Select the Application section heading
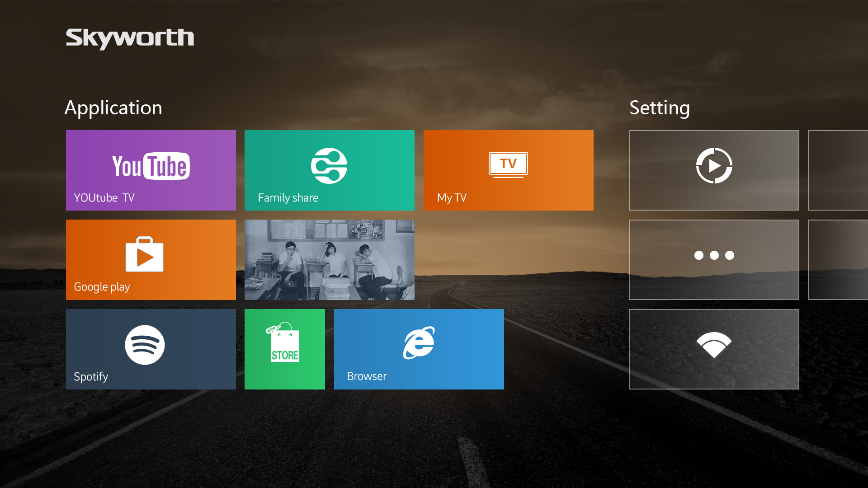 coord(113,108)
